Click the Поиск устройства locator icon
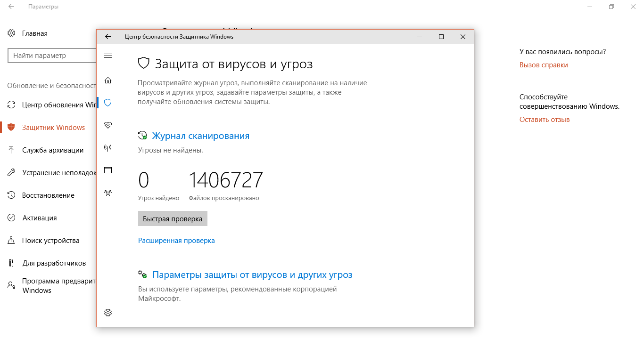 click(x=11, y=241)
